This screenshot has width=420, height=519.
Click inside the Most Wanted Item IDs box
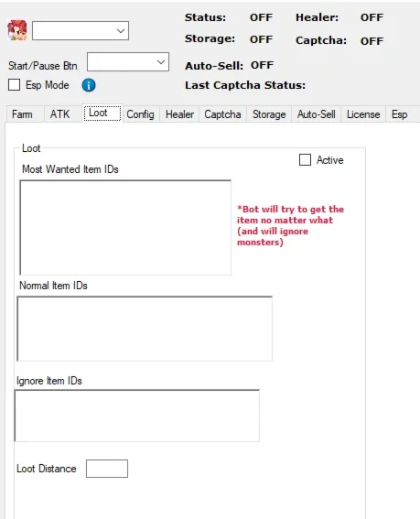click(x=125, y=227)
